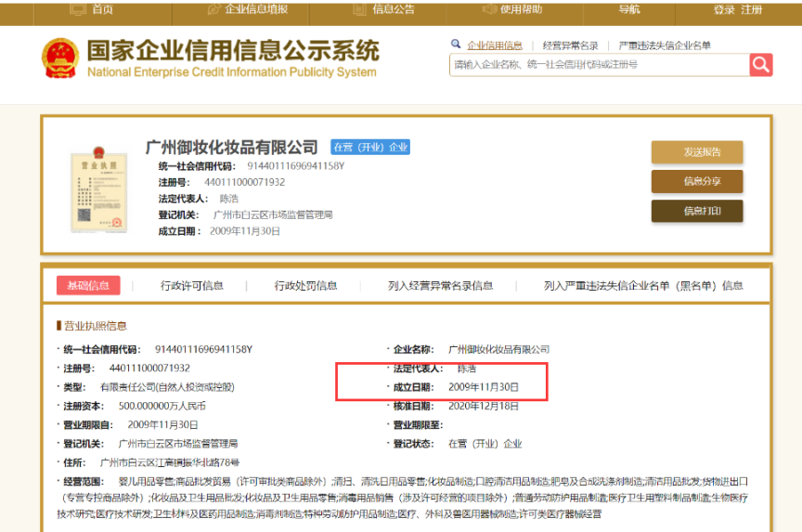This screenshot has height=532, width=802.
Task: Switch to the 基础信息 tab
Action: [x=88, y=285]
